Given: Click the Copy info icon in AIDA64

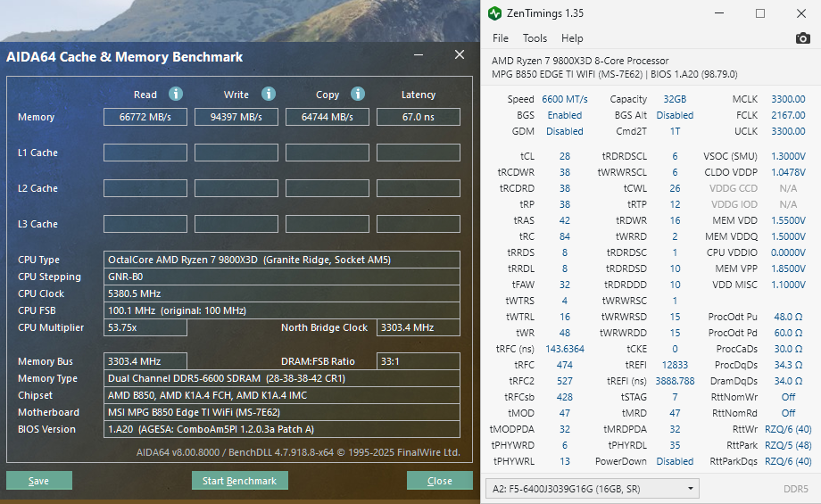Looking at the screenshot, I should point(358,94).
